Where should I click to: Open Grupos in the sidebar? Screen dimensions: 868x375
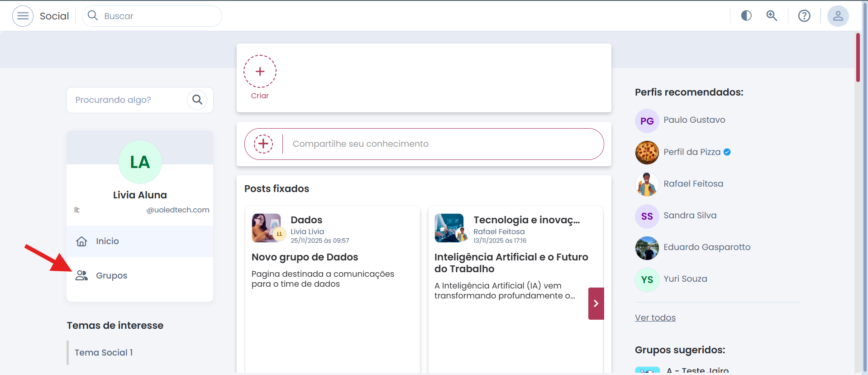(x=111, y=276)
